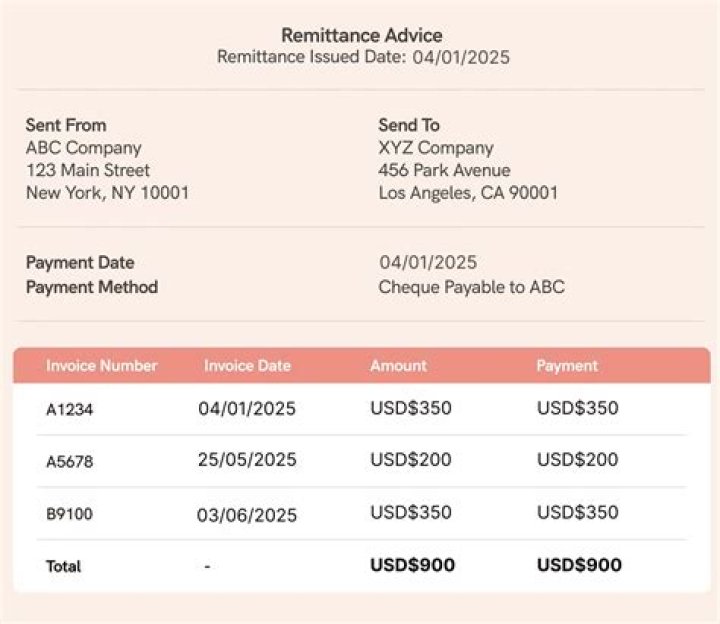Click the Amount column header
This screenshot has width=720, height=624.
[398, 366]
